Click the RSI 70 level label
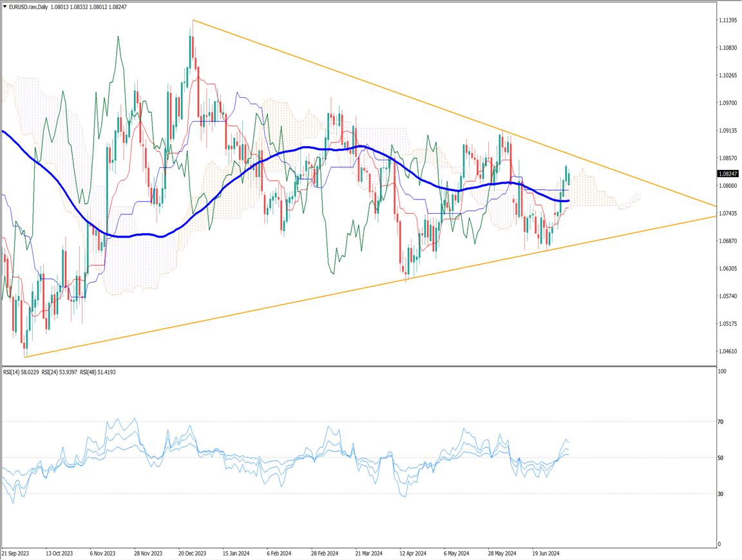The height and width of the screenshot is (560, 742). coord(721,422)
